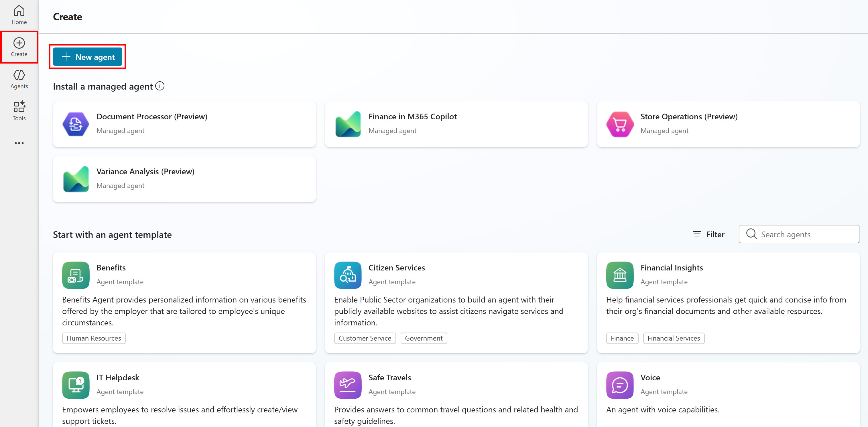Click the Government tag

pyautogui.click(x=424, y=338)
